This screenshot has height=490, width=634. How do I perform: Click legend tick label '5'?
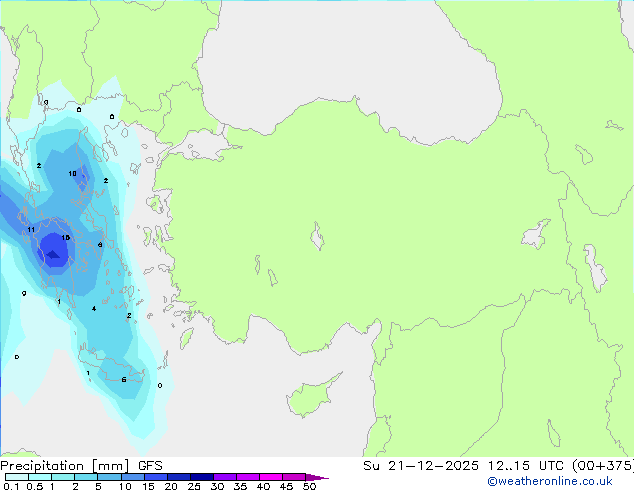pos(98,486)
